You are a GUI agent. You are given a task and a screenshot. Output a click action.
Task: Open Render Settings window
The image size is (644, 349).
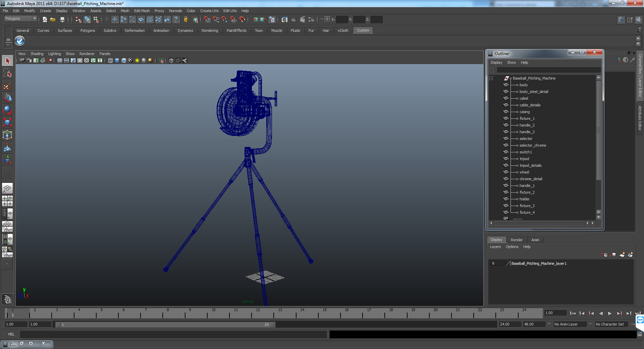click(312, 19)
